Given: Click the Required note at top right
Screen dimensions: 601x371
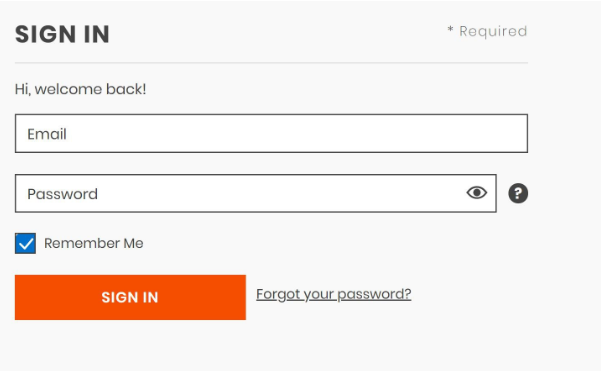Looking at the screenshot, I should pos(487,31).
